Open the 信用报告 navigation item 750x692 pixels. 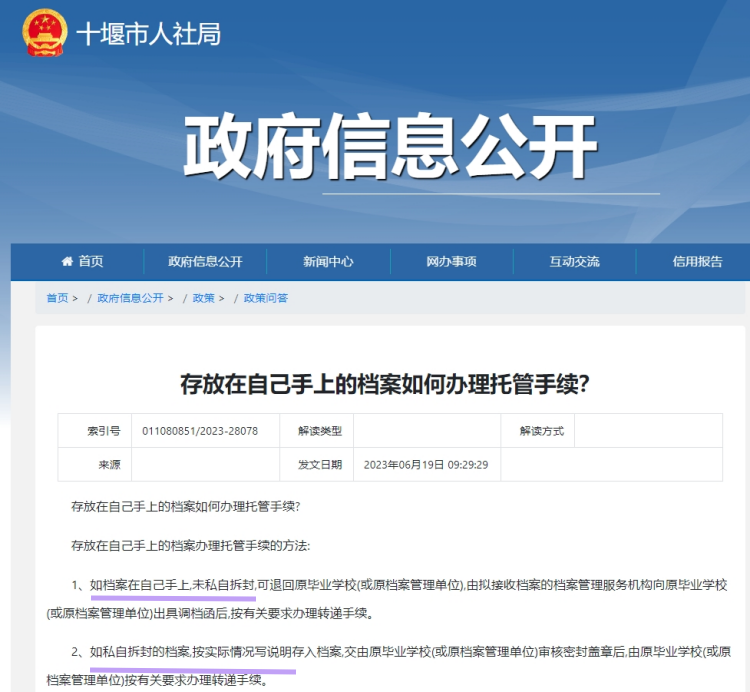697,262
